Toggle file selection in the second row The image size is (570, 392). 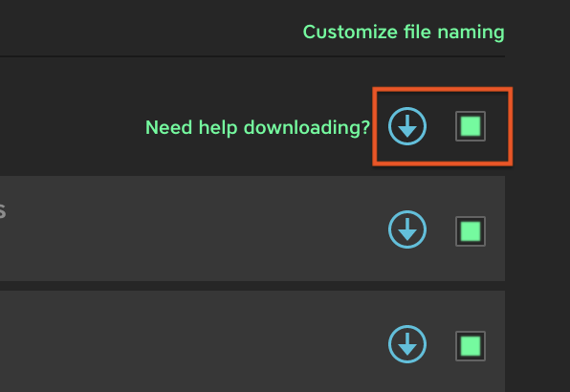pyautogui.click(x=471, y=231)
